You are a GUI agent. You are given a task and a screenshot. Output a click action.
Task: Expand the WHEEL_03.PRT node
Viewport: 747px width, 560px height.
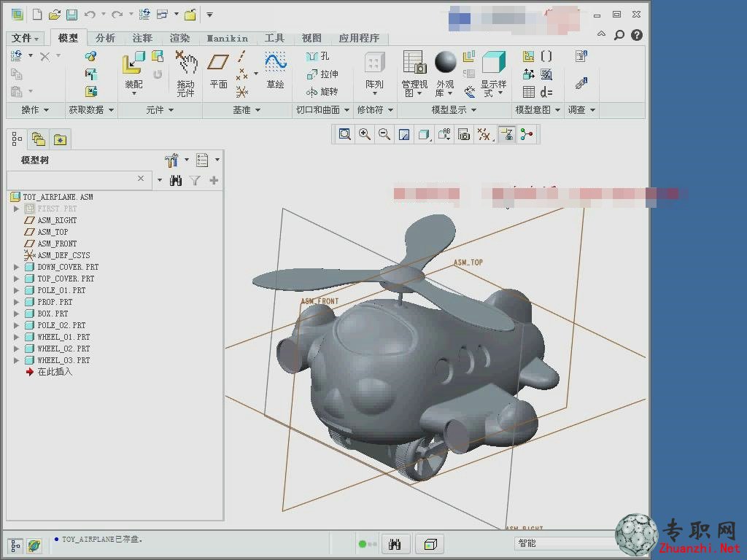16,360
